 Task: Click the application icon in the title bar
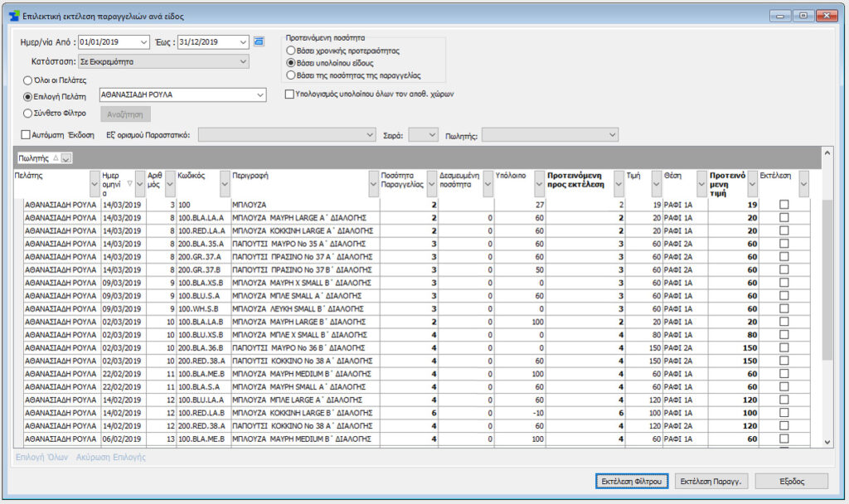tap(14, 17)
